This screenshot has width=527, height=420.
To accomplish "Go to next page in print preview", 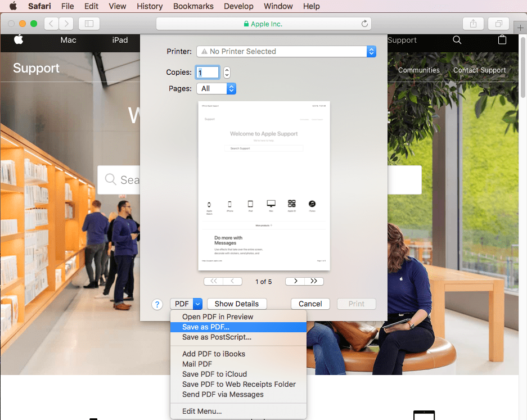I will [295, 281].
